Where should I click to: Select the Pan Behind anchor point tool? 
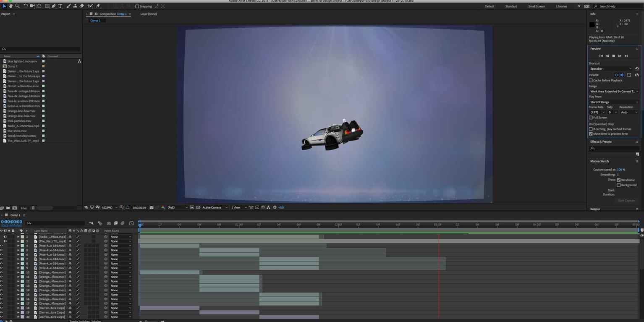[x=39, y=6]
